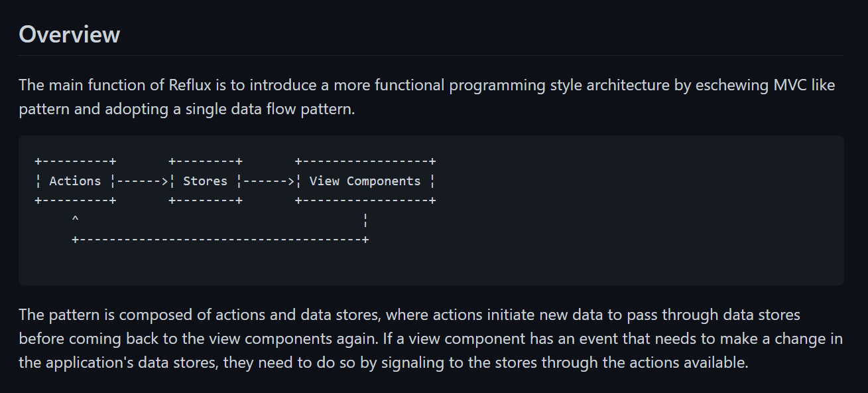The width and height of the screenshot is (868, 393).
Task: Click the arrow between Actions and Stores
Action: (143, 181)
